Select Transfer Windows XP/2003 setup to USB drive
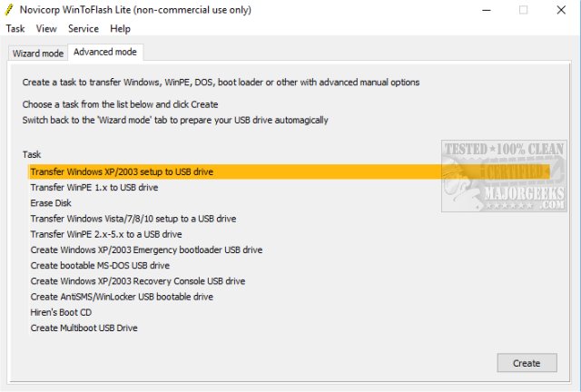 (122, 171)
